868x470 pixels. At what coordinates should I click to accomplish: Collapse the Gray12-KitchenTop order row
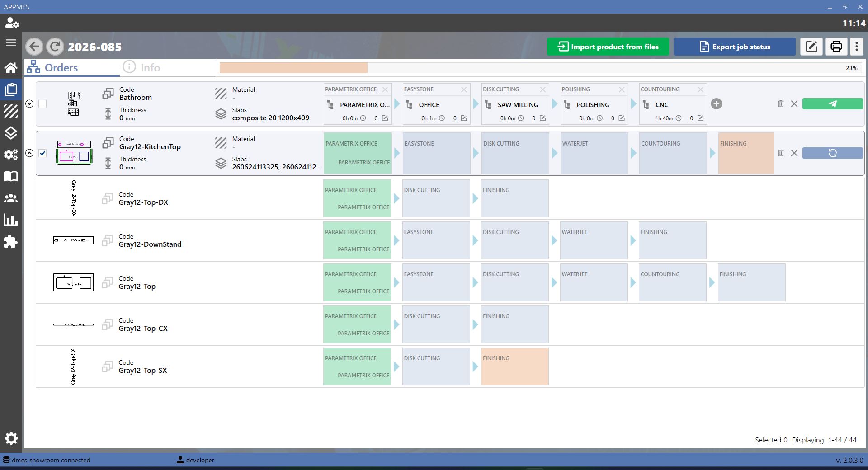click(x=29, y=153)
